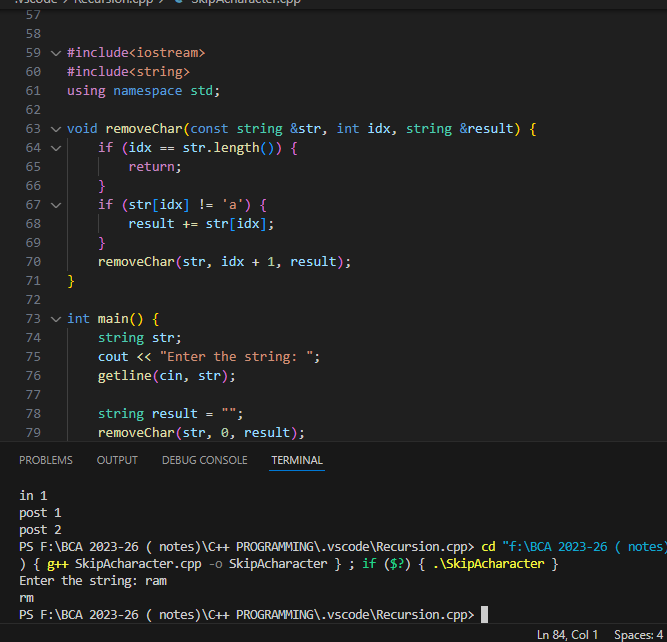667x642 pixels.
Task: Click the Ln 84, Col 1 status entry
Action: click(x=567, y=635)
